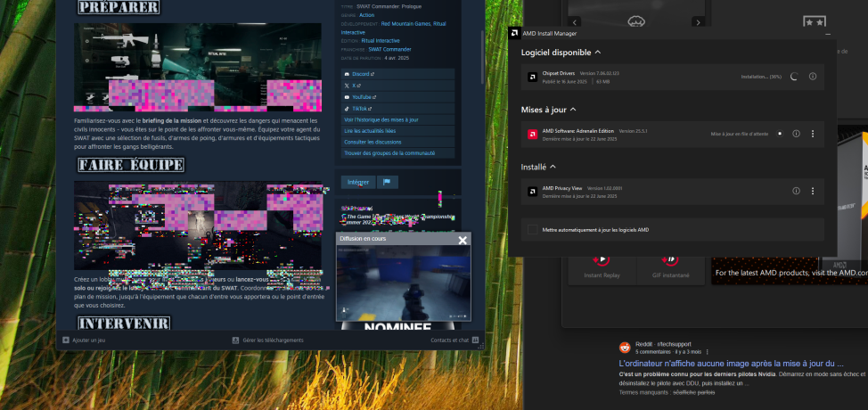Click the Chipset Drivers installation spinner
868x410 pixels.
(794, 77)
